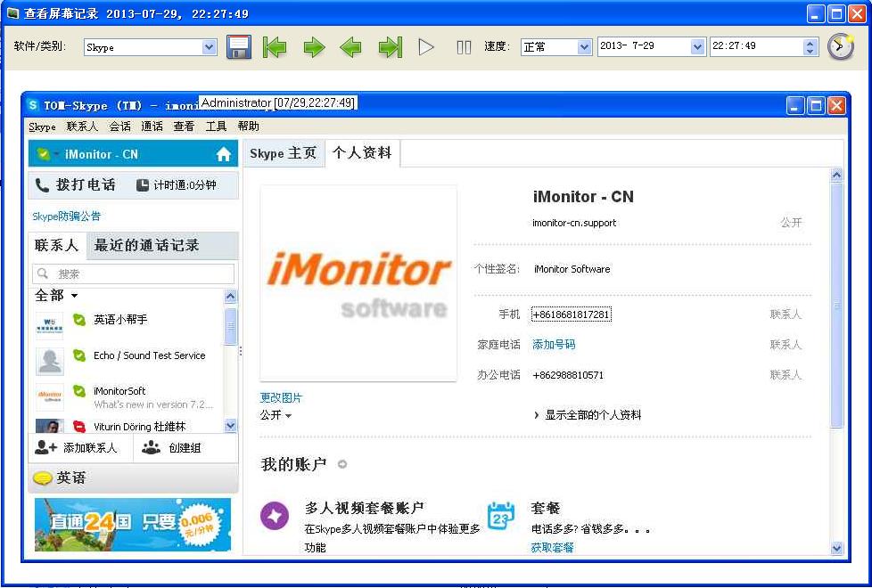Click the Skype name imonitor-cn.support

click(x=574, y=223)
